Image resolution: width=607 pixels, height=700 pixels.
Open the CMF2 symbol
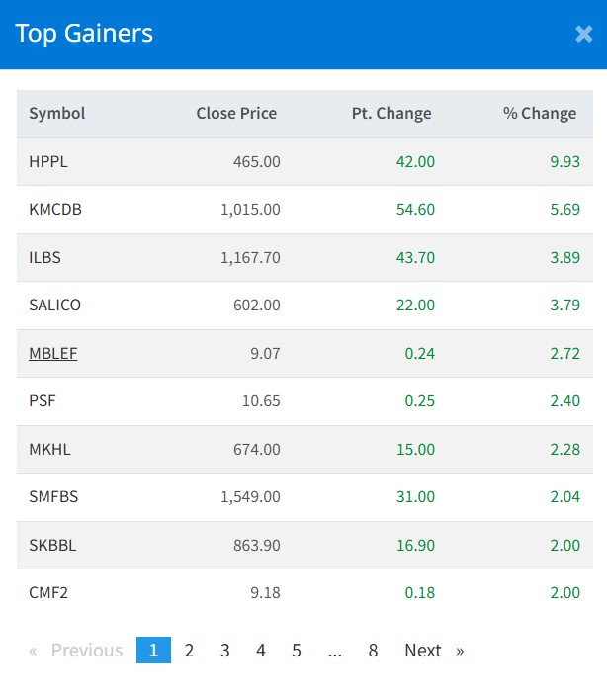click(x=49, y=593)
